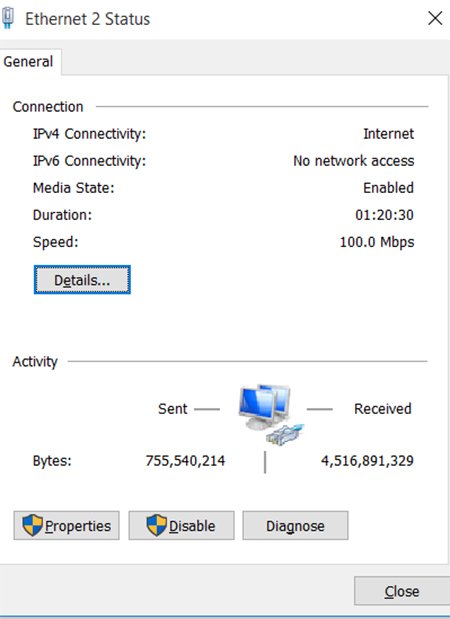The height and width of the screenshot is (619, 450).
Task: Click the IPv6 No network access value
Action: tap(354, 161)
